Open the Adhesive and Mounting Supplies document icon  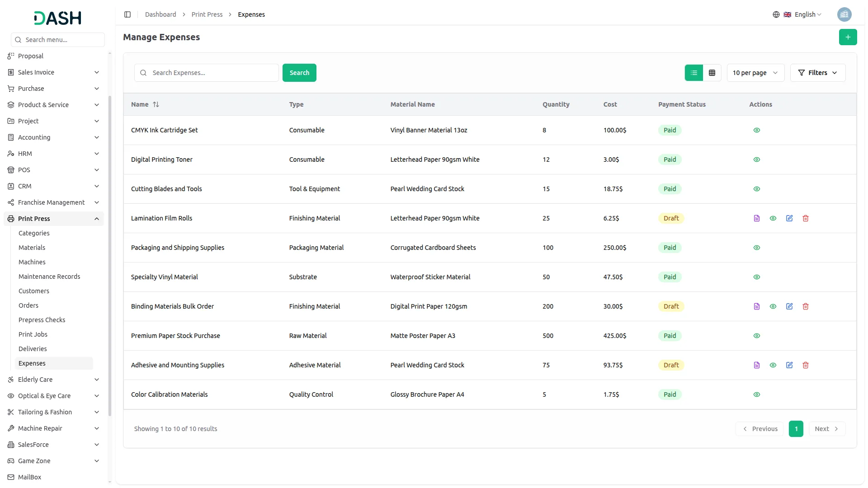pyautogui.click(x=756, y=365)
